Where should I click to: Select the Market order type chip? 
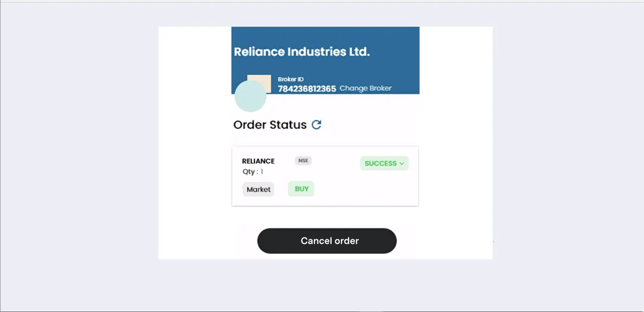coord(258,189)
